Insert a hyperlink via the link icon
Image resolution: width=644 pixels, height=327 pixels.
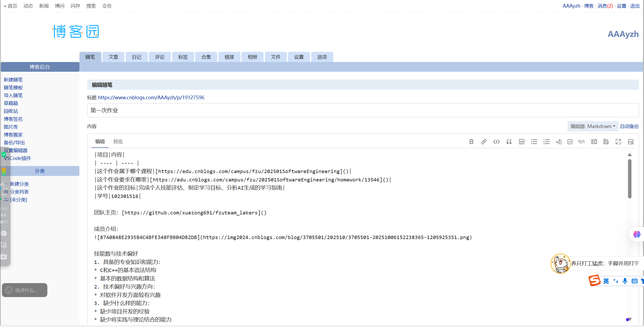pos(484,142)
